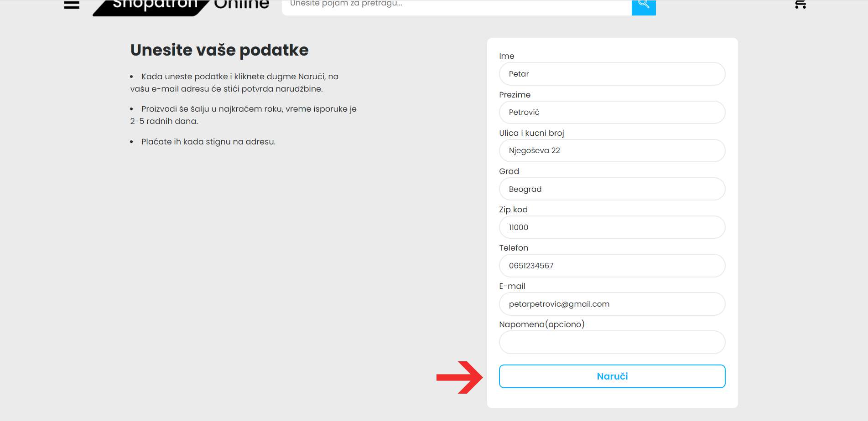Screen dimensions: 868x421
Task: Open the shopping cart icon
Action: tap(800, 5)
